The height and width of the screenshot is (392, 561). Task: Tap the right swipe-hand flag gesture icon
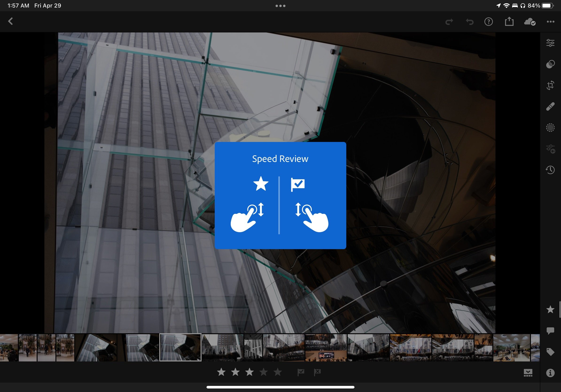coord(312,217)
